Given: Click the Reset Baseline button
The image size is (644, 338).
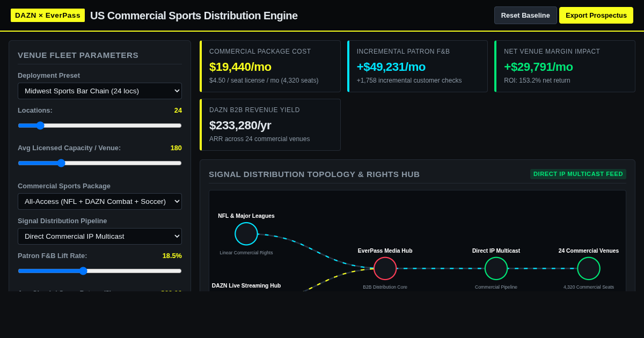Looking at the screenshot, I should [525, 15].
